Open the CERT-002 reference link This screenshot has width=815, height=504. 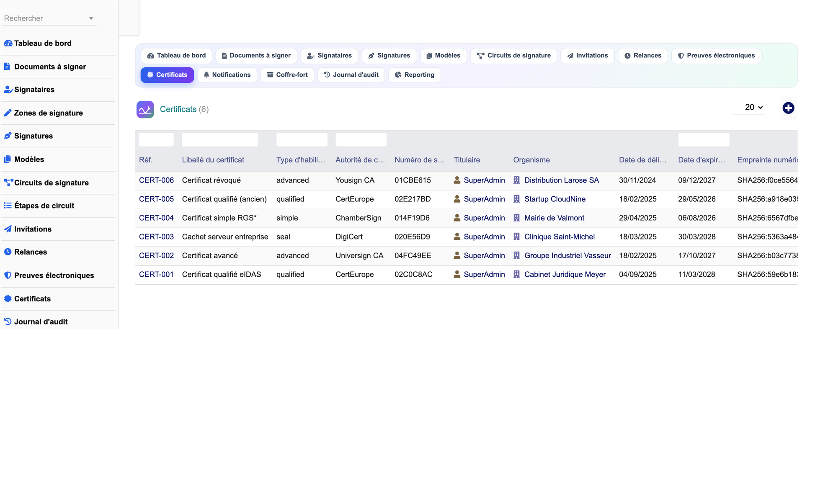coord(156,255)
